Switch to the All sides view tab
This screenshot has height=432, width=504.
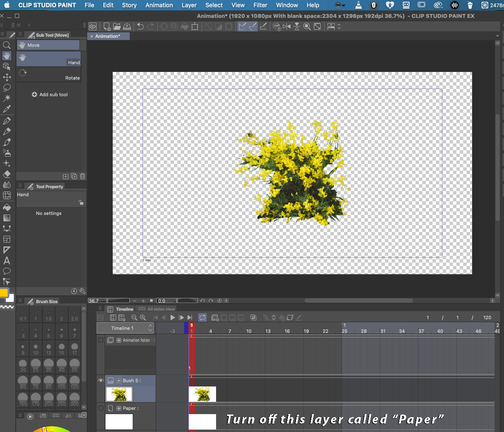(x=157, y=309)
